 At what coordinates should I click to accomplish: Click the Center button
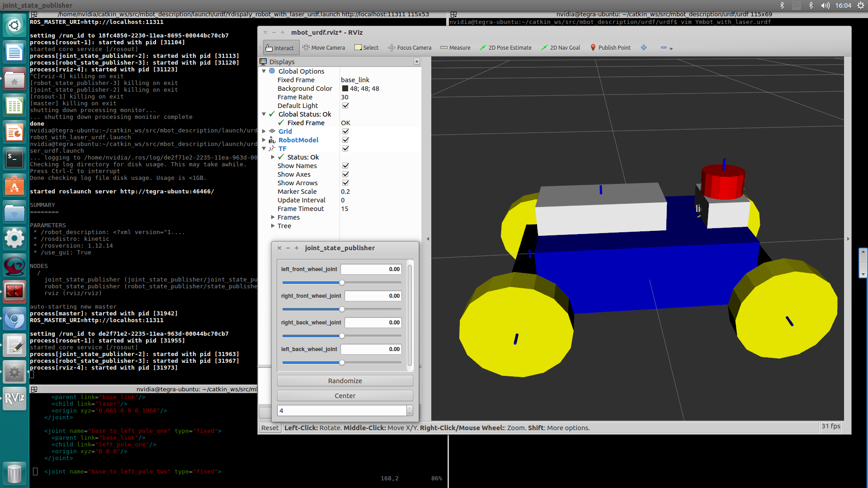click(x=345, y=396)
